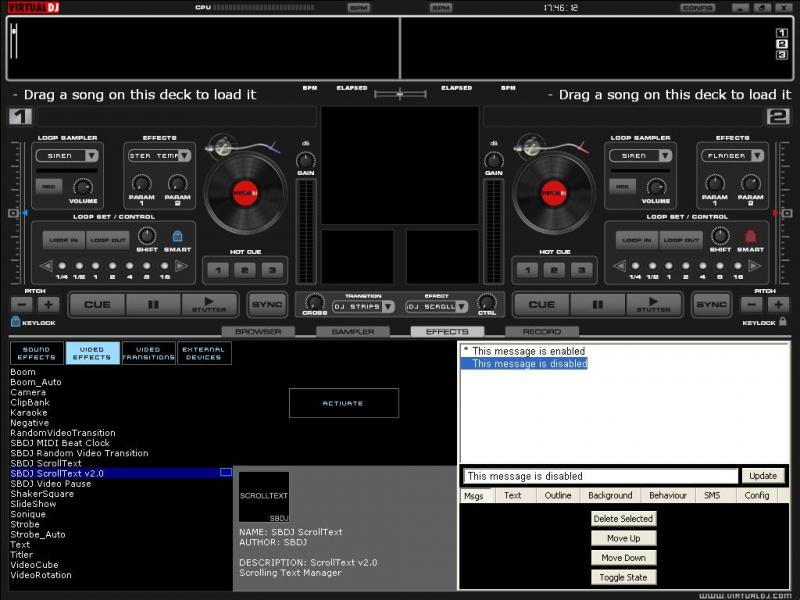800x600 pixels.
Task: Halve loop length using deck 1 left arrow
Action: (46, 266)
